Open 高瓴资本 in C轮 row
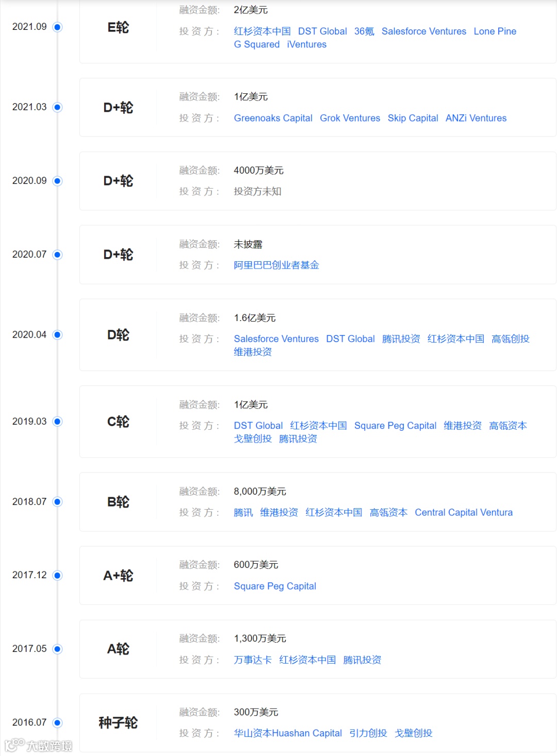Image resolution: width=557 pixels, height=756 pixels. pyautogui.click(x=508, y=426)
